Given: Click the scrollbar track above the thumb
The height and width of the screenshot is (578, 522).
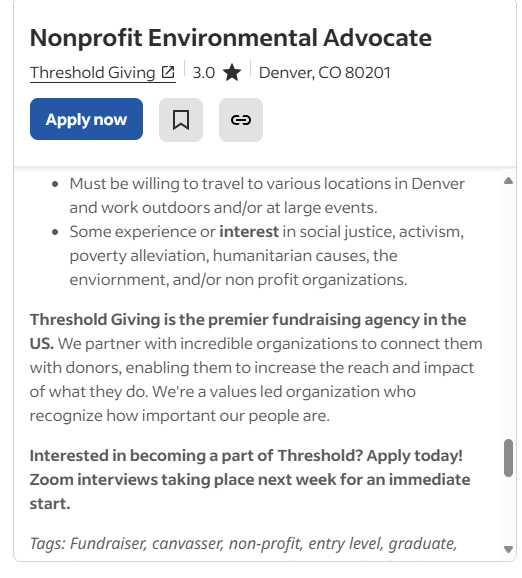Looking at the screenshot, I should pyautogui.click(x=508, y=311).
